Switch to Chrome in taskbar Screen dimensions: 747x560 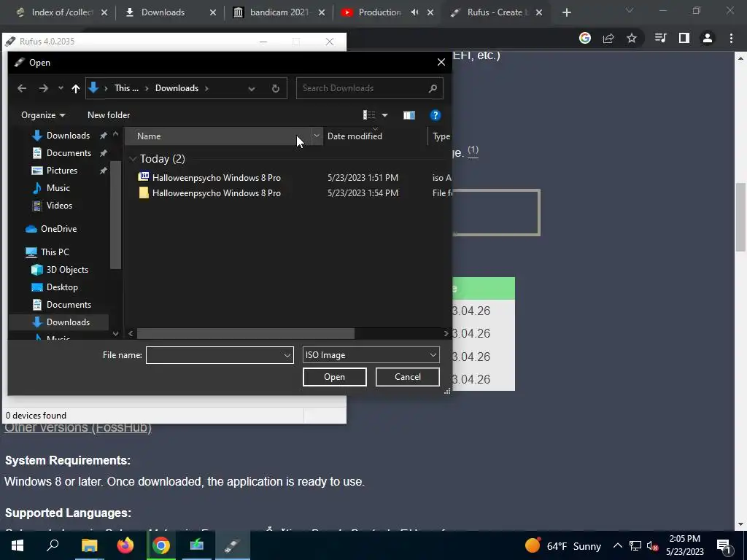tap(161, 545)
